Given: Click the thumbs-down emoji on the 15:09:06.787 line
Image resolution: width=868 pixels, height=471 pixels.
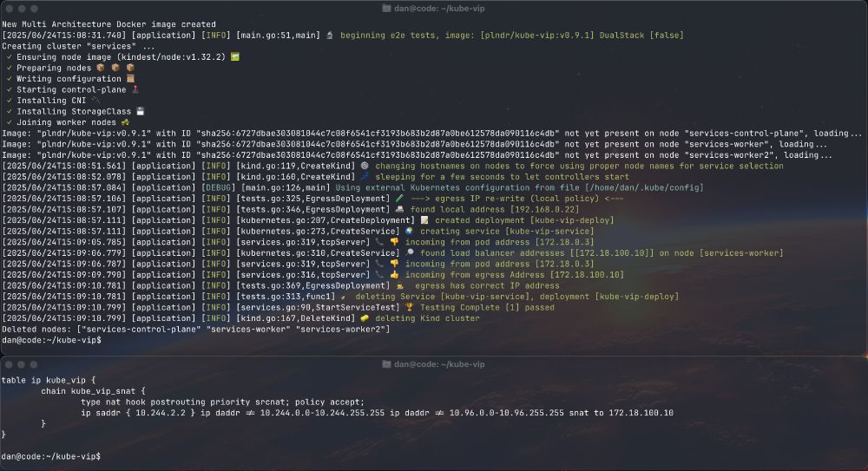Looking at the screenshot, I should click(394, 264).
